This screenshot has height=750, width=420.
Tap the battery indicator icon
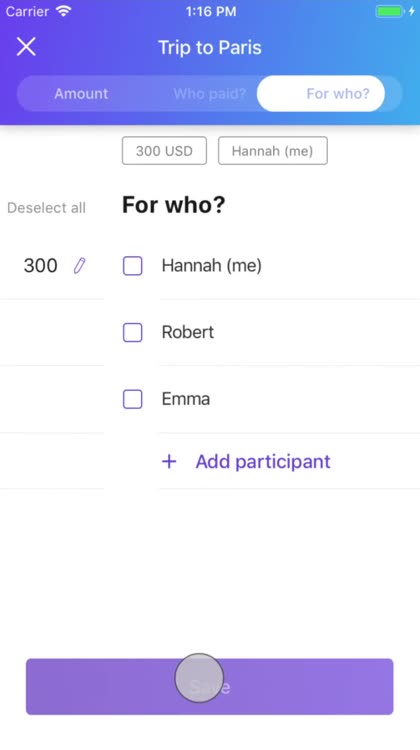coord(389,11)
